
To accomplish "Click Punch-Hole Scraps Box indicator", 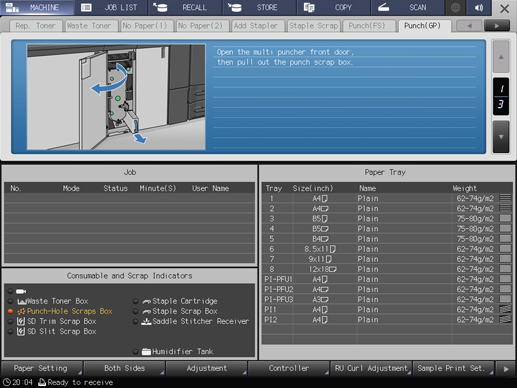I will [60, 311].
